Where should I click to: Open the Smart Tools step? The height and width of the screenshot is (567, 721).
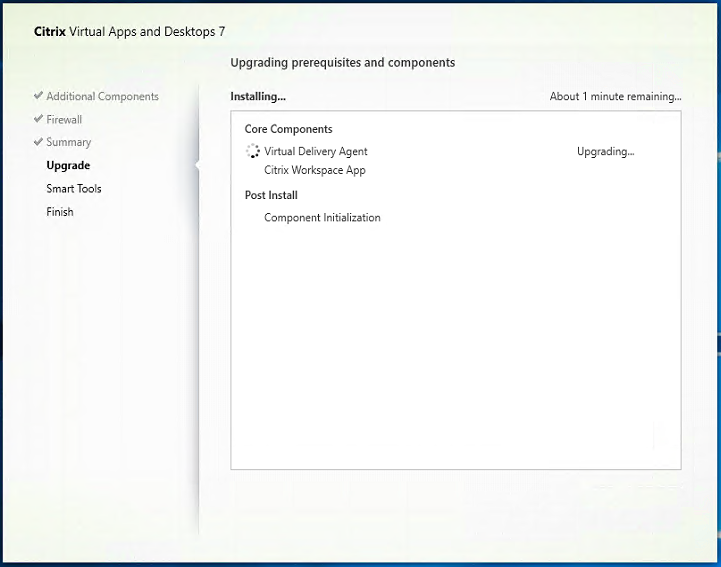pyautogui.click(x=74, y=189)
